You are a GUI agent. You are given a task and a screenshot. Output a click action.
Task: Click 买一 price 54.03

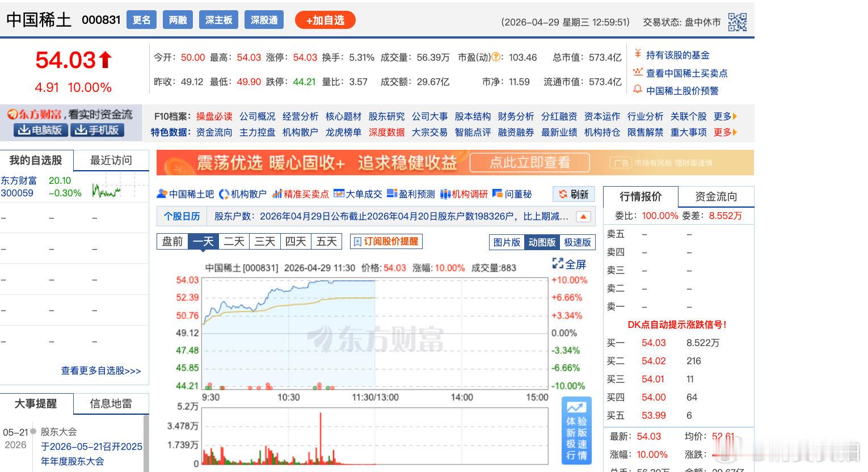tap(654, 343)
